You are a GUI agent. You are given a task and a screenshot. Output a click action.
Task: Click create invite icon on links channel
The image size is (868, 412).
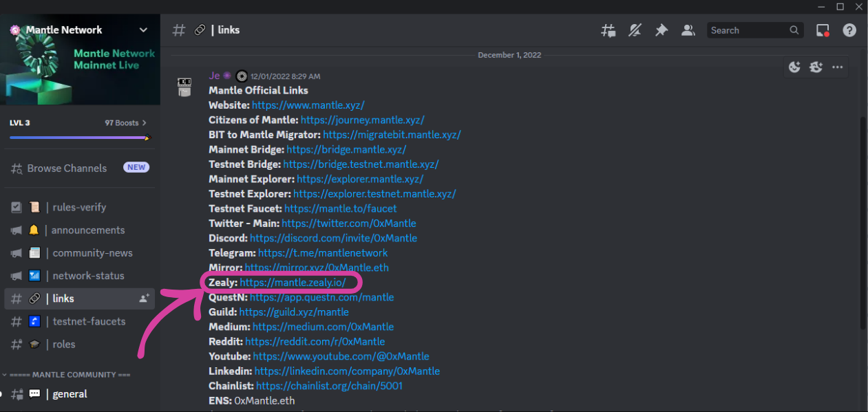(x=144, y=299)
